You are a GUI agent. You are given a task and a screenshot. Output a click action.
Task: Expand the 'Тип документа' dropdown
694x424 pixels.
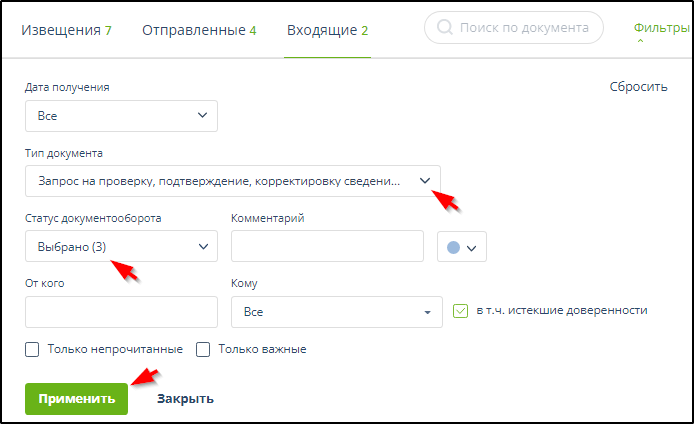(232, 181)
